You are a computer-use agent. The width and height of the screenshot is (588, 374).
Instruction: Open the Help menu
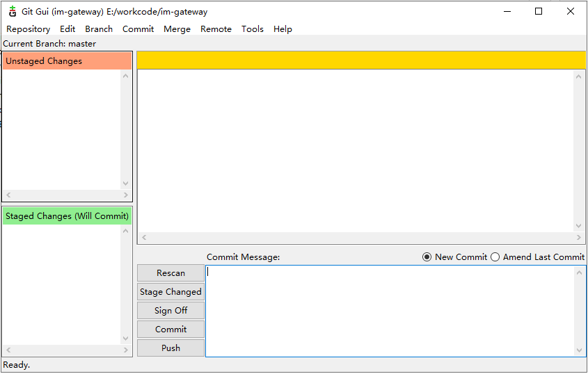click(x=283, y=29)
